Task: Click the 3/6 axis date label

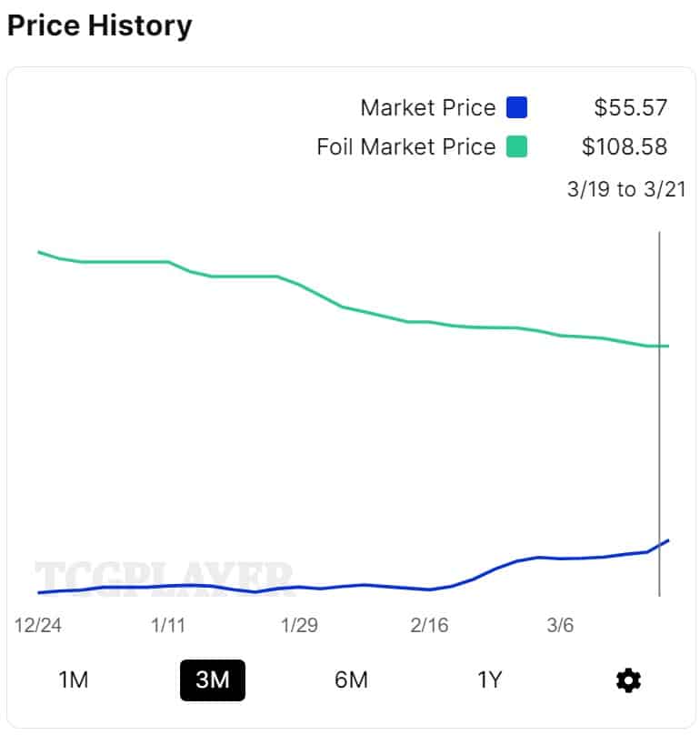Action: (x=560, y=626)
